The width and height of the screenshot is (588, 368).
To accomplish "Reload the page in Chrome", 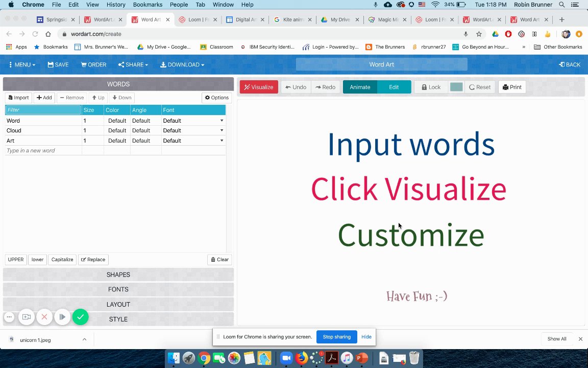I will point(35,34).
